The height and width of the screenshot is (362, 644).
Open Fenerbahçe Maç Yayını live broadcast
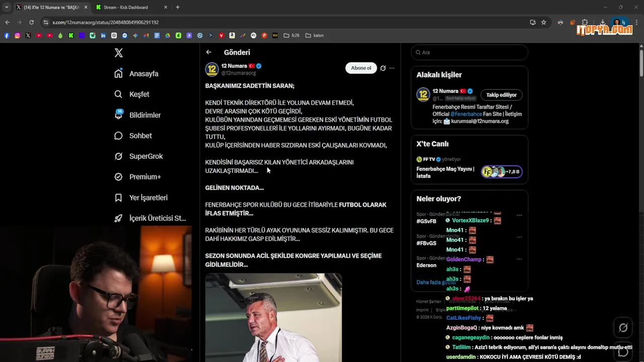[445, 172]
